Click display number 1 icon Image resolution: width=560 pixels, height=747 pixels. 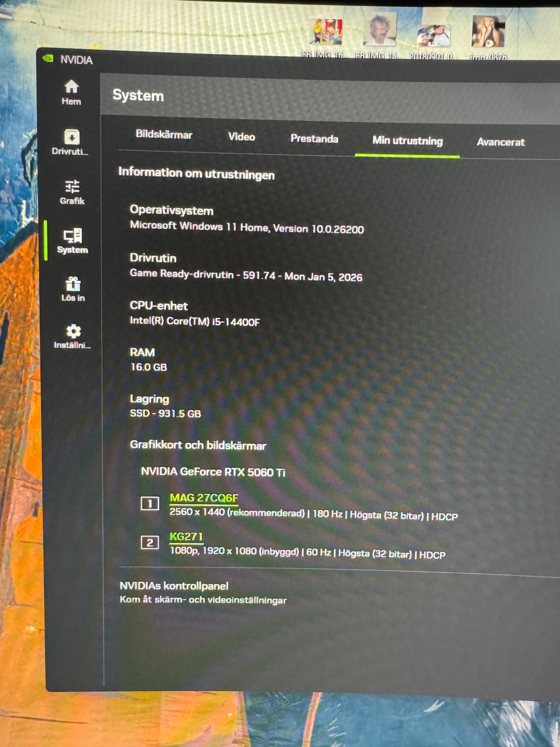pos(150,504)
